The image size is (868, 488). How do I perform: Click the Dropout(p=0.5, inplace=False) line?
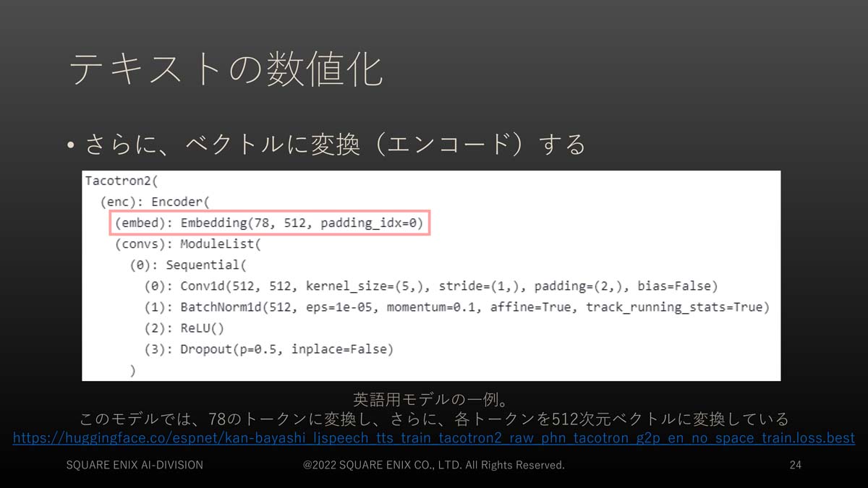pyautogui.click(x=269, y=349)
